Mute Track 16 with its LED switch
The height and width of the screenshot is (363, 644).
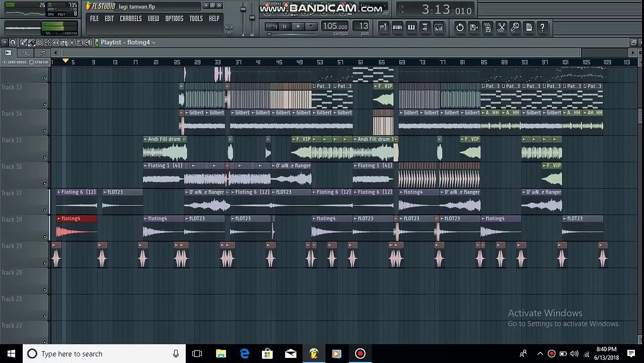44,184
